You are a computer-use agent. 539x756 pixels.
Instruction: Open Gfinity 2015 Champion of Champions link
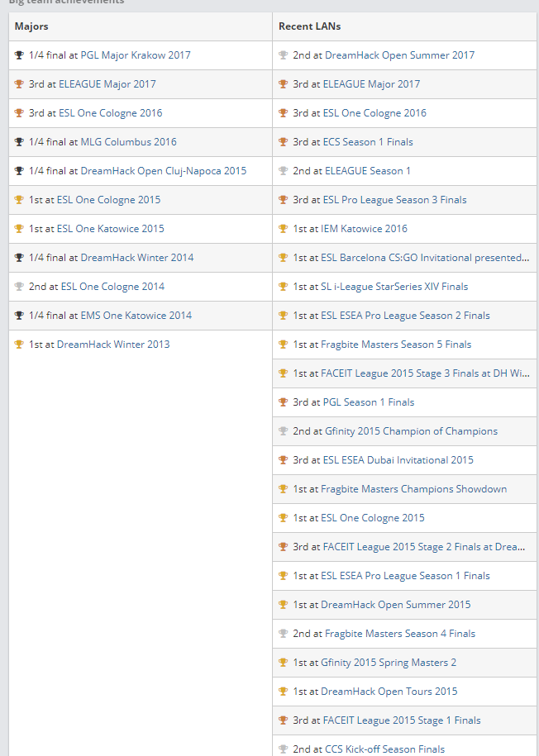(412, 431)
